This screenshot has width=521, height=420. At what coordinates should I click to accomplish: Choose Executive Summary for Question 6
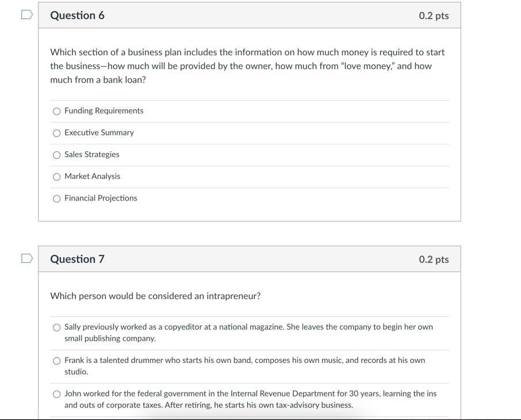pyautogui.click(x=56, y=133)
